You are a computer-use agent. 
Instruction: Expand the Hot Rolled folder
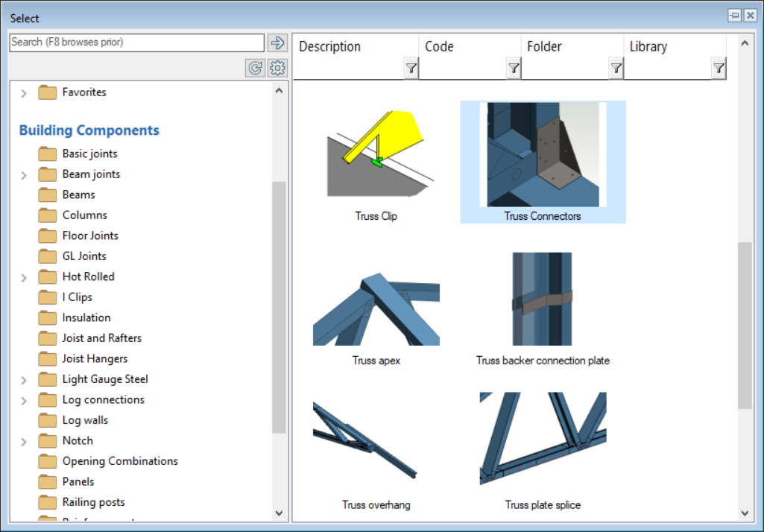[24, 277]
